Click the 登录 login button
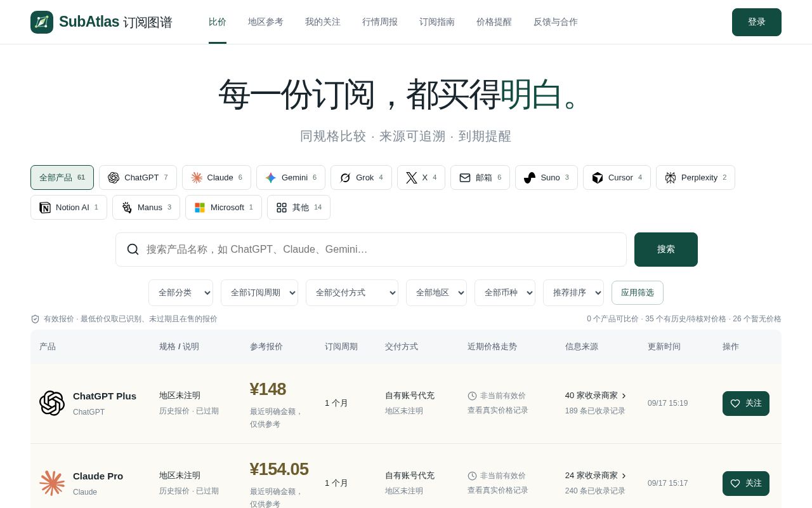This screenshot has height=508, width=812. pos(757,22)
